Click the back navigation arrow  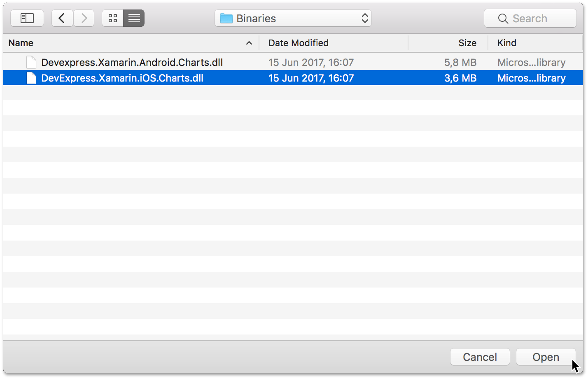point(62,18)
